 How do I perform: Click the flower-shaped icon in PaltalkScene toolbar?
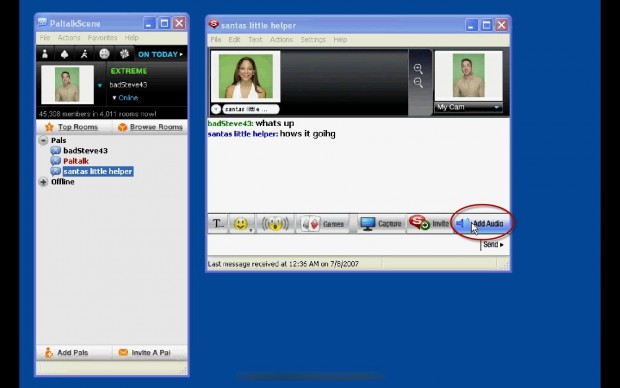pos(124,54)
